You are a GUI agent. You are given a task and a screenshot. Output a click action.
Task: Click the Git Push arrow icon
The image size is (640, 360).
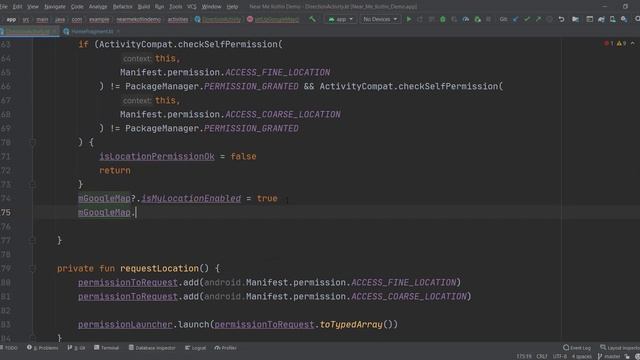tap(538, 19)
